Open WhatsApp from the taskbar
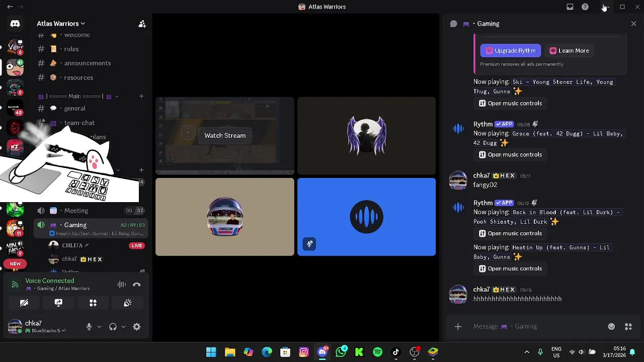This screenshot has height=362, width=644. pyautogui.click(x=341, y=352)
